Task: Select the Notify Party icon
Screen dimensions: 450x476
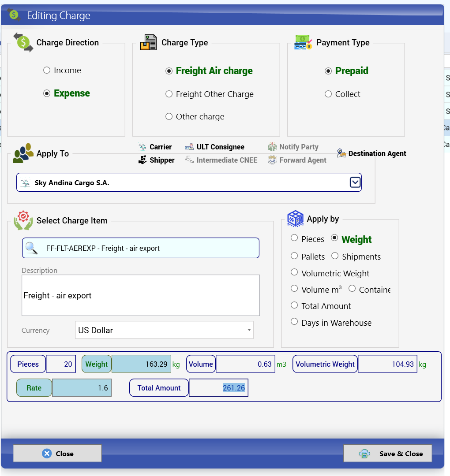Action: click(272, 147)
